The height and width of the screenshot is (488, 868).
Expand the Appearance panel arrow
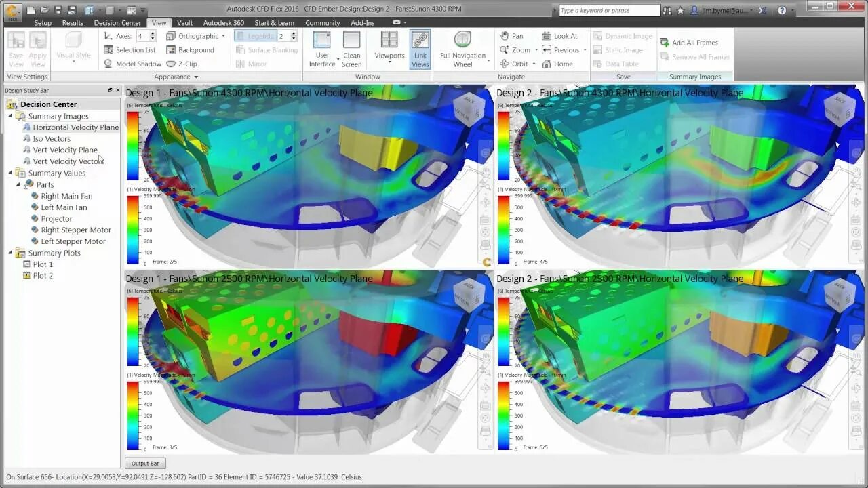(x=196, y=77)
